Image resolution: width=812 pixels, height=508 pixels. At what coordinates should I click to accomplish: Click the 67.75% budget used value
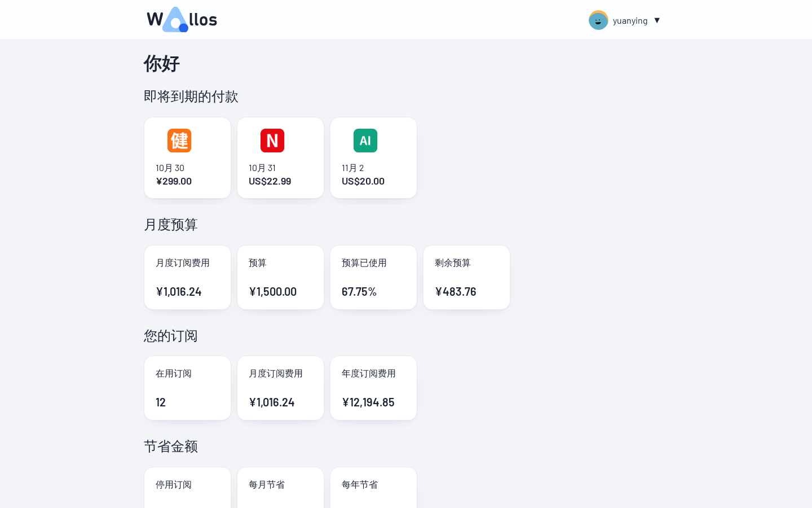(x=359, y=292)
